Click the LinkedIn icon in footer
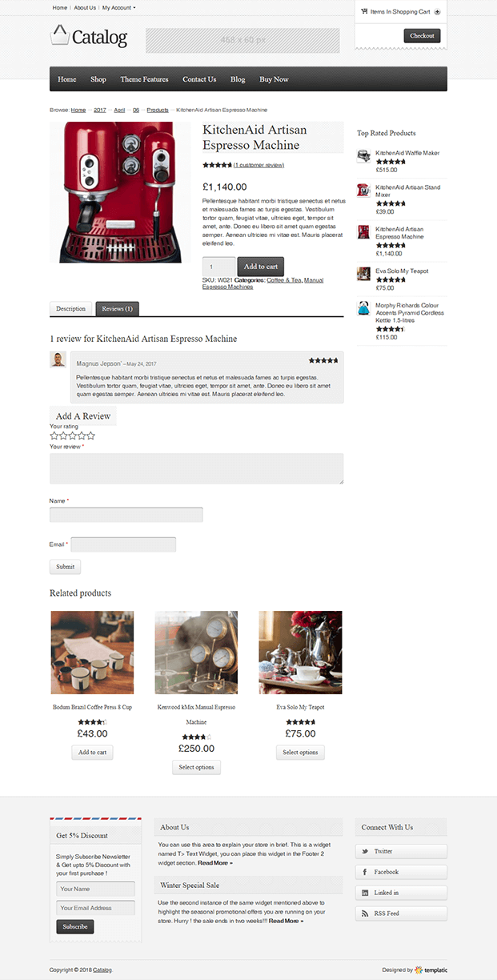Image resolution: width=497 pixels, height=980 pixels. [365, 893]
